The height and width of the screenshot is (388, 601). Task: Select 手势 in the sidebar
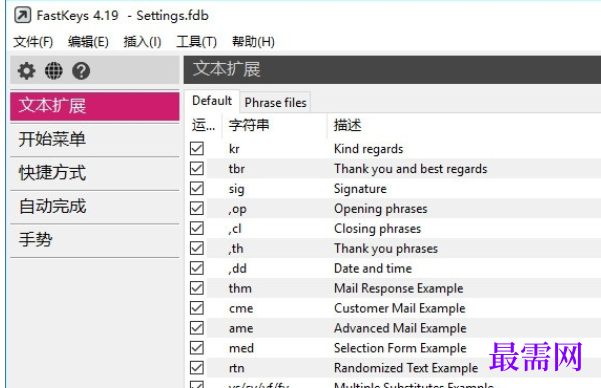(x=95, y=240)
